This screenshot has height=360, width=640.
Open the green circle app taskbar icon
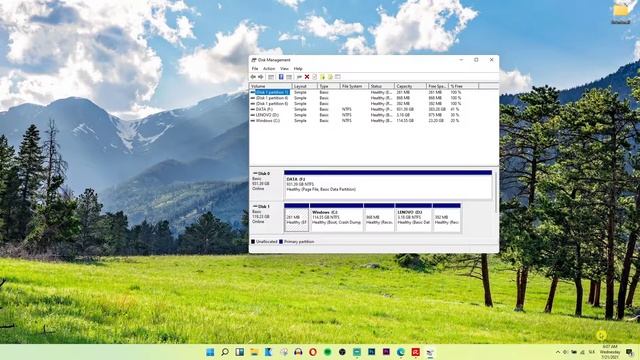[x=327, y=352]
